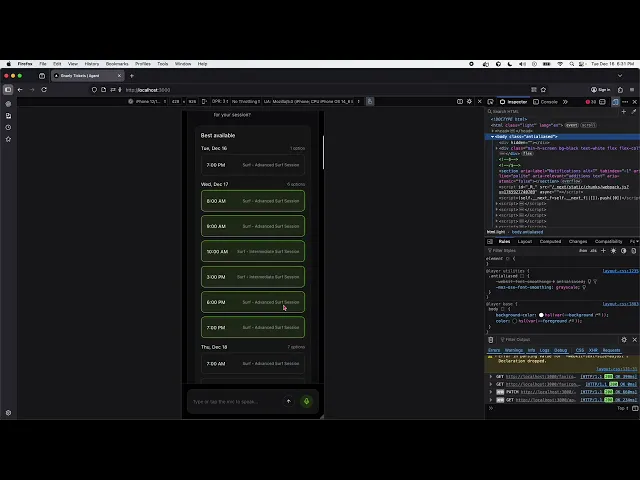This screenshot has width=640, height=480.
Task: Open the Changes sidebar tab
Action: 578,241
